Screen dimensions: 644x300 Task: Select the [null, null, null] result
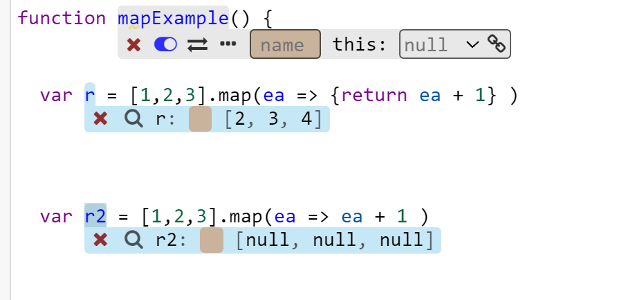click(x=334, y=240)
